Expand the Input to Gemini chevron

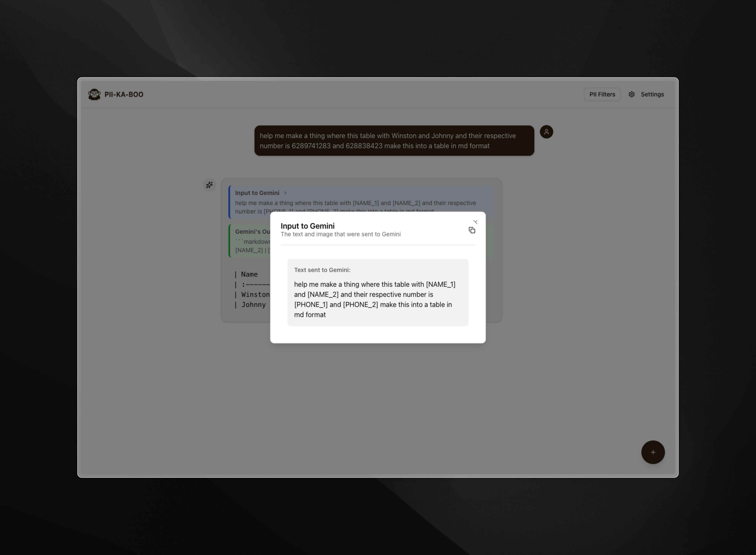[x=285, y=193]
